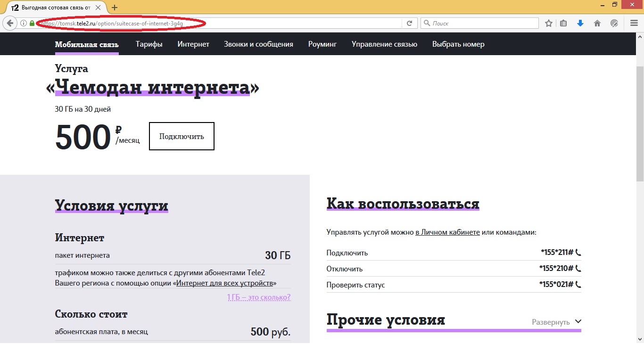The width and height of the screenshot is (644, 344).
Task: Select the Роуминг navigation item
Action: [322, 44]
